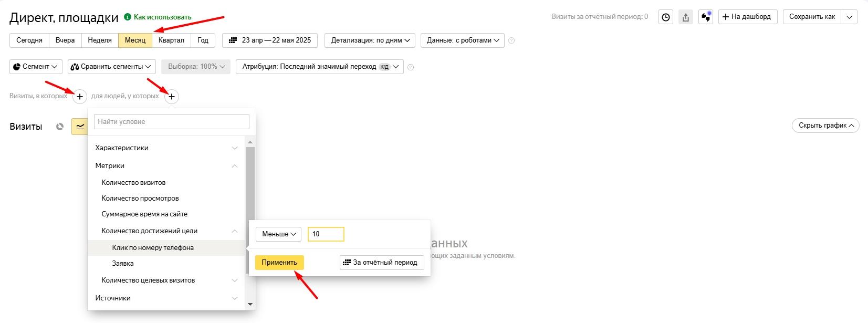Open the Выборка: 100% dropdown
Image resolution: width=868 pixels, height=323 pixels.
196,67
